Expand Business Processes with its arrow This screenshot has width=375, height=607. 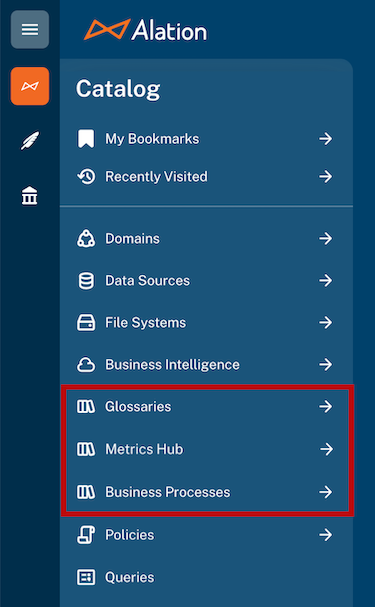coord(326,492)
